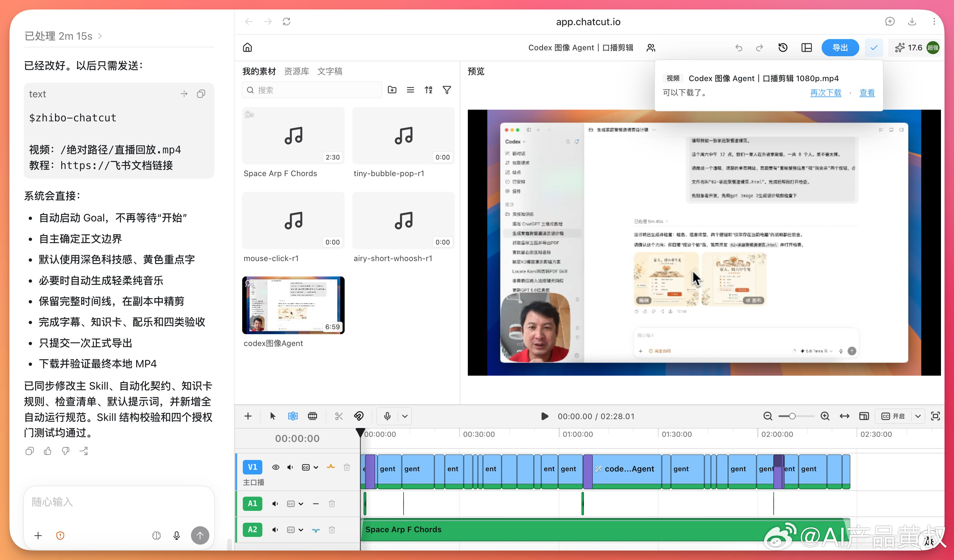Select the pointer selection tool
The image size is (954, 560).
pyautogui.click(x=273, y=416)
